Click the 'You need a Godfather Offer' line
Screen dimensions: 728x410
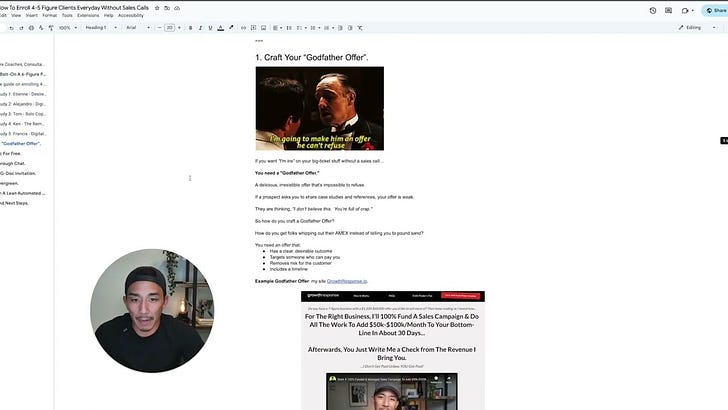point(287,173)
